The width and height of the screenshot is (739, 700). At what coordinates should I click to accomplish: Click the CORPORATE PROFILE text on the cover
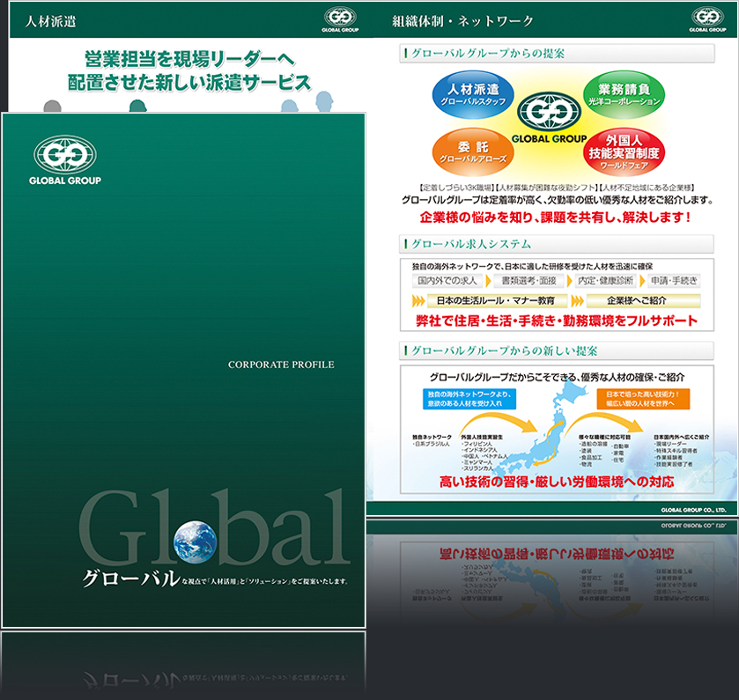tap(281, 365)
